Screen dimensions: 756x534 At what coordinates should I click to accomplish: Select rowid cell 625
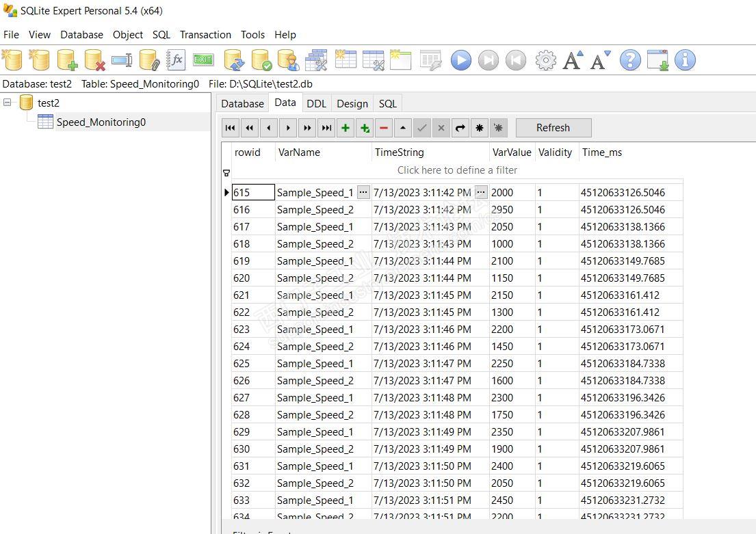[253, 363]
